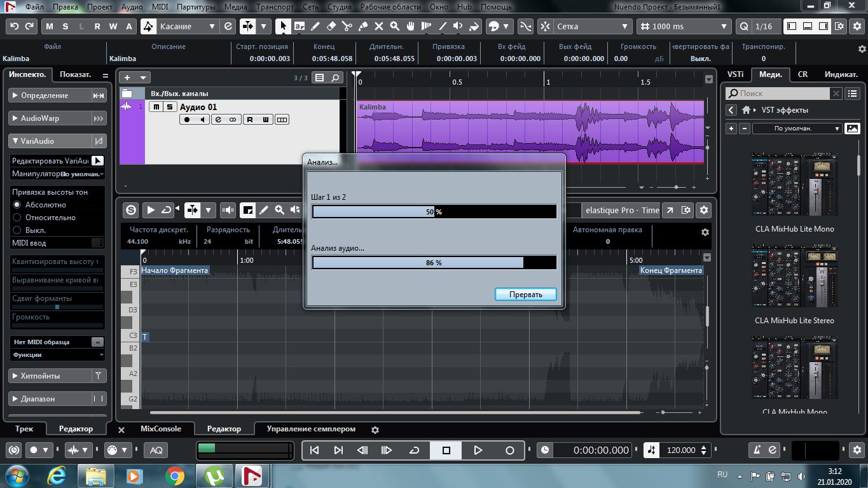Open the track search magnifier
Screen dimensions: 868x488
[335, 78]
